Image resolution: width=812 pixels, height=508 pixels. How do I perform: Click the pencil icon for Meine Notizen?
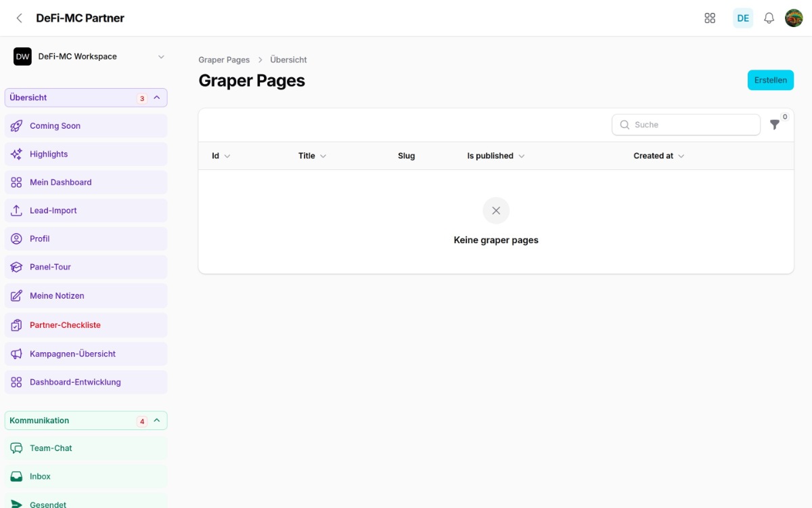point(17,296)
